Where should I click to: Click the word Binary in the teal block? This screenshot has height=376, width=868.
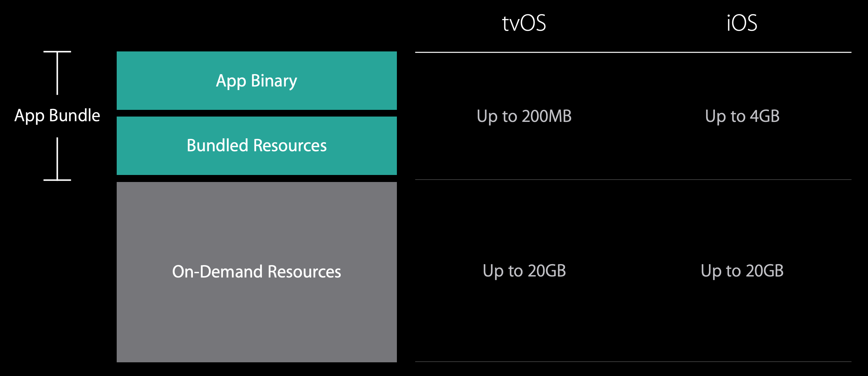pos(274,81)
